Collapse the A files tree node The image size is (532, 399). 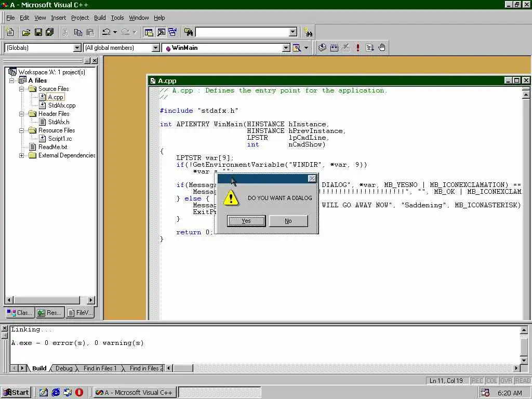click(12, 81)
